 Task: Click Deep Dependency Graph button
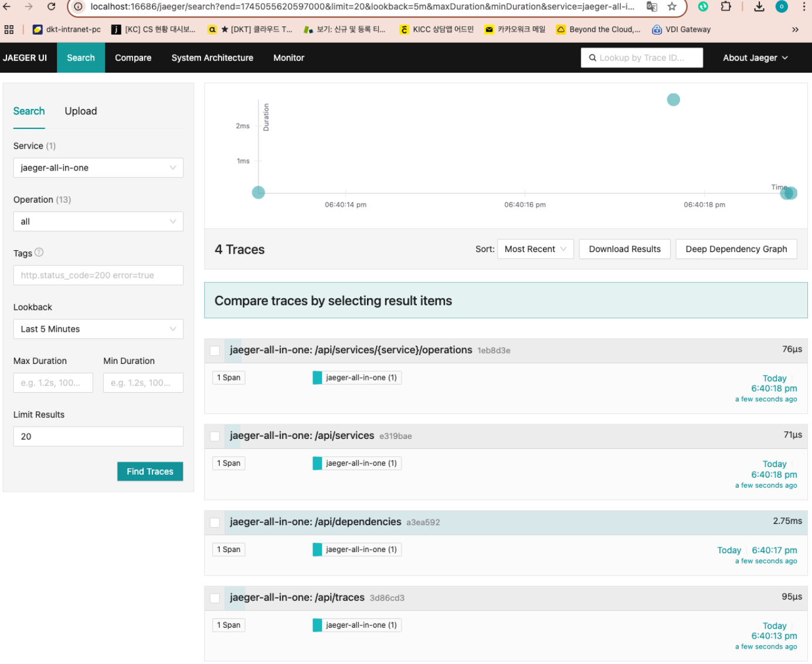click(x=736, y=249)
